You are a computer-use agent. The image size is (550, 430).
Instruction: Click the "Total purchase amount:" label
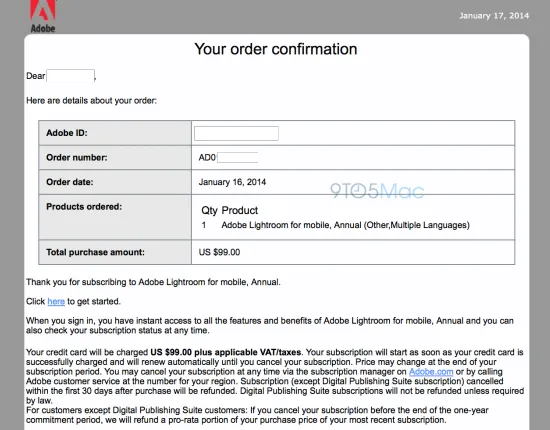click(x=95, y=252)
